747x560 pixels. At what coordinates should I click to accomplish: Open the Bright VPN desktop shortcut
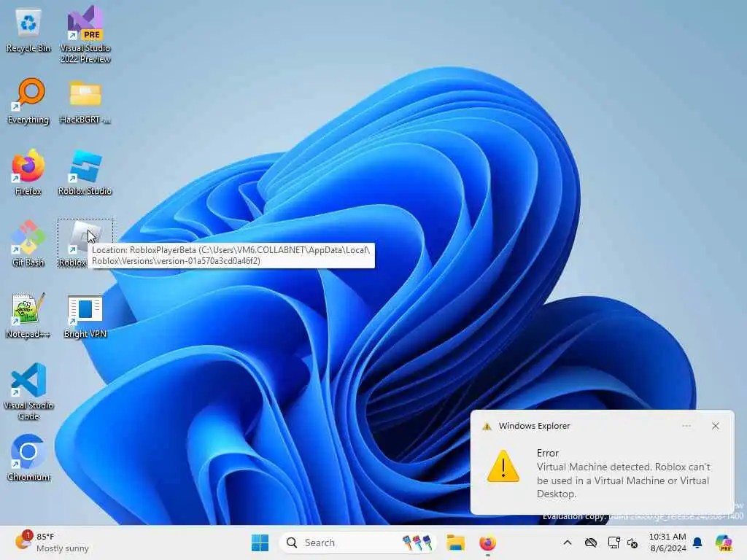[85, 316]
